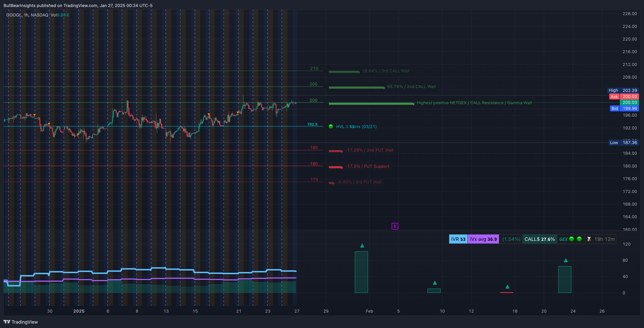Viewport: 644px width, 328px height.
Task: Click the 175 red level label
Action: tap(314, 180)
